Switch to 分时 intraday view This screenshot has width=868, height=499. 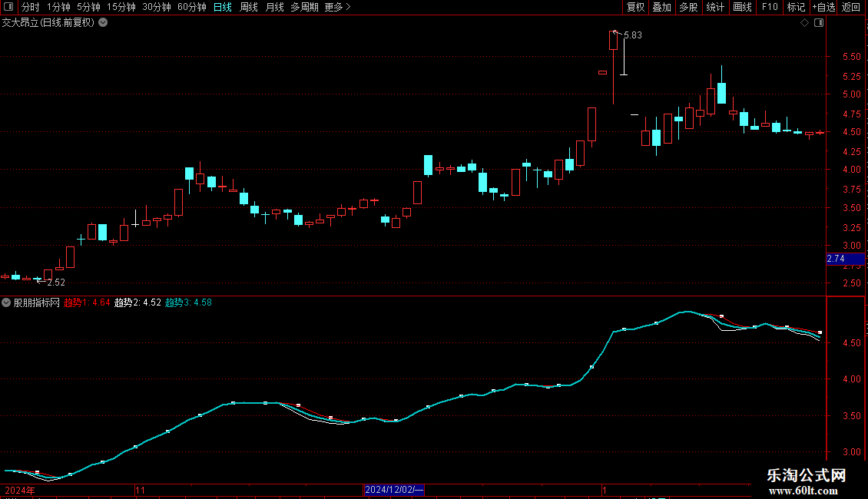click(x=31, y=7)
